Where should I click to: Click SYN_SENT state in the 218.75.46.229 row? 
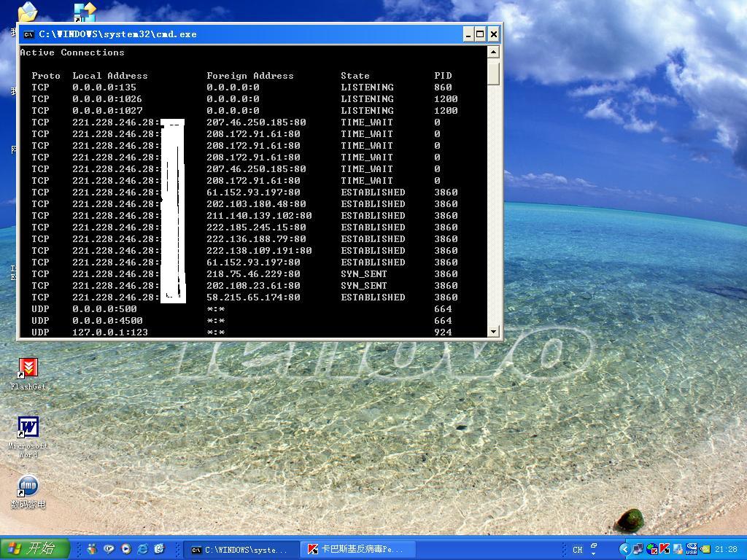(x=364, y=274)
